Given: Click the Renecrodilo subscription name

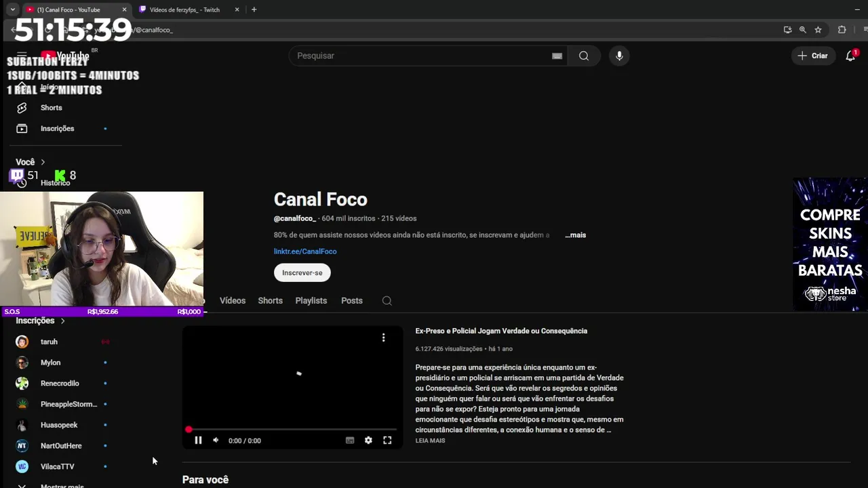Looking at the screenshot, I should pos(60,384).
